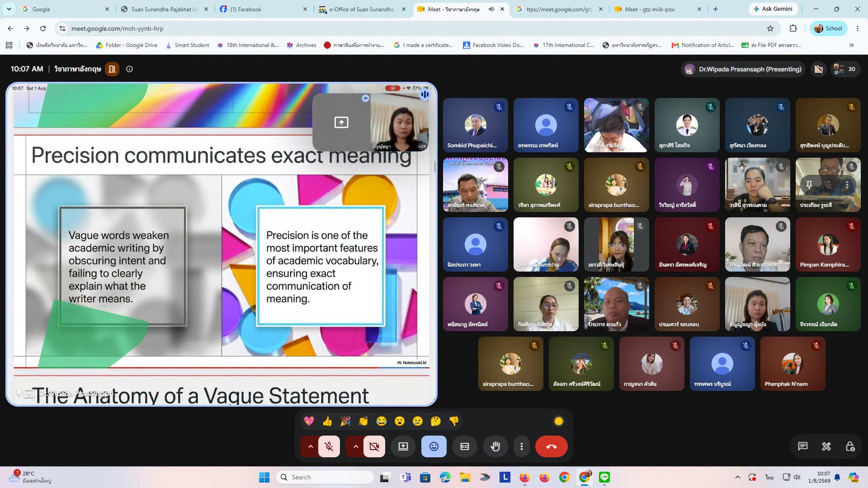Toggle the ไทย input language indicator
Image resolution: width=868 pixels, height=488 pixels.
(769, 477)
